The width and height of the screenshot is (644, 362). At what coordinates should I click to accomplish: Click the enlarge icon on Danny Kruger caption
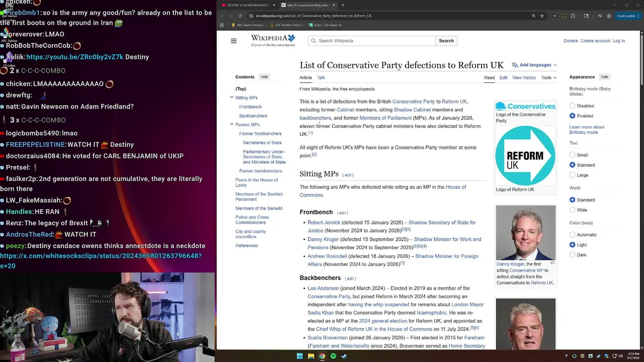[x=552, y=263]
